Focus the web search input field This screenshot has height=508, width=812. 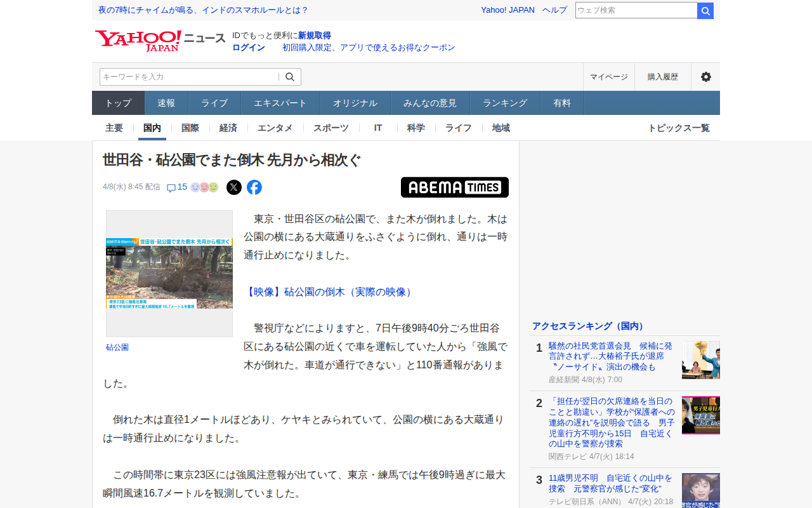(x=636, y=11)
